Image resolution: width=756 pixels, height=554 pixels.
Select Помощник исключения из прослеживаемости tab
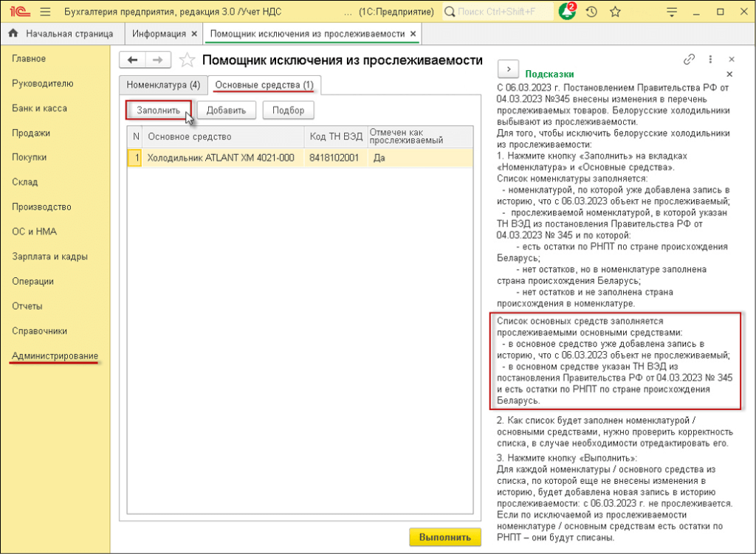pos(307,34)
